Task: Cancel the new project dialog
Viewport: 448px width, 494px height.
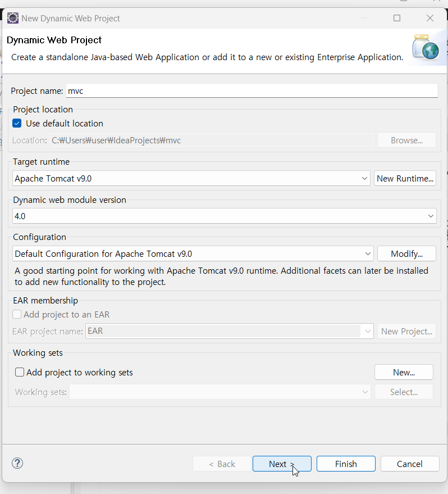Action: tap(410, 464)
